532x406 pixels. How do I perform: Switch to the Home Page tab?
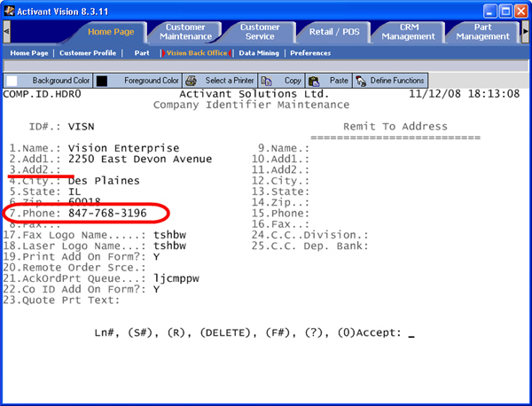111,32
